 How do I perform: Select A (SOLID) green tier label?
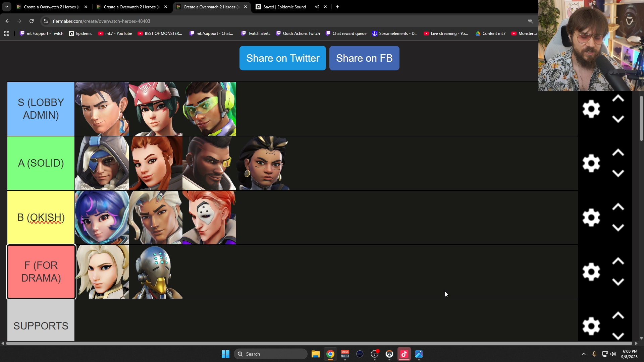(x=41, y=163)
